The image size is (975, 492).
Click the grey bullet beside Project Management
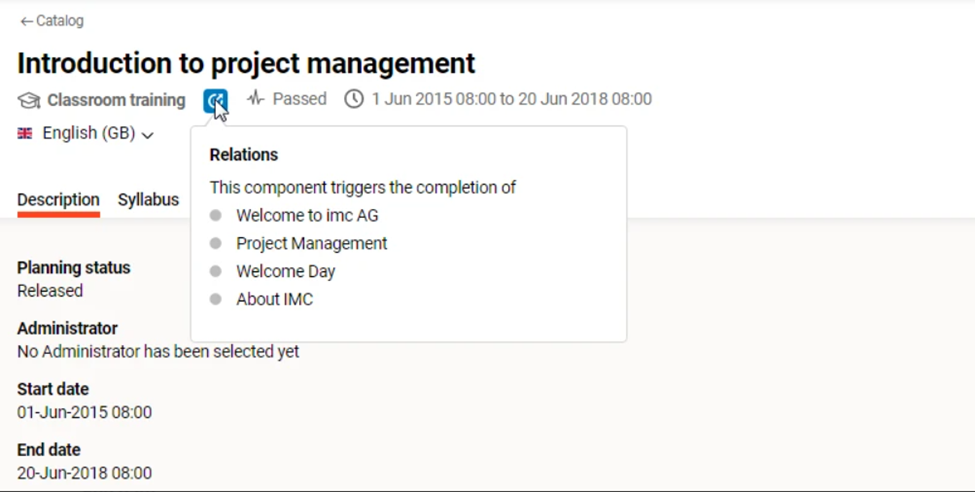pos(215,243)
